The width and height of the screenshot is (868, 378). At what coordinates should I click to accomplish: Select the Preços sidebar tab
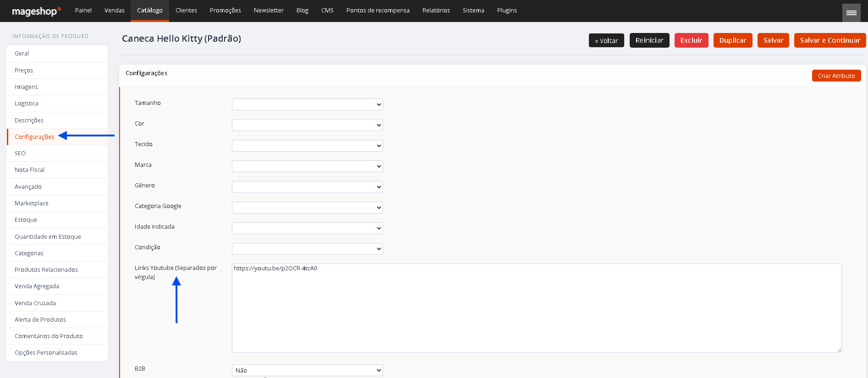click(57, 71)
